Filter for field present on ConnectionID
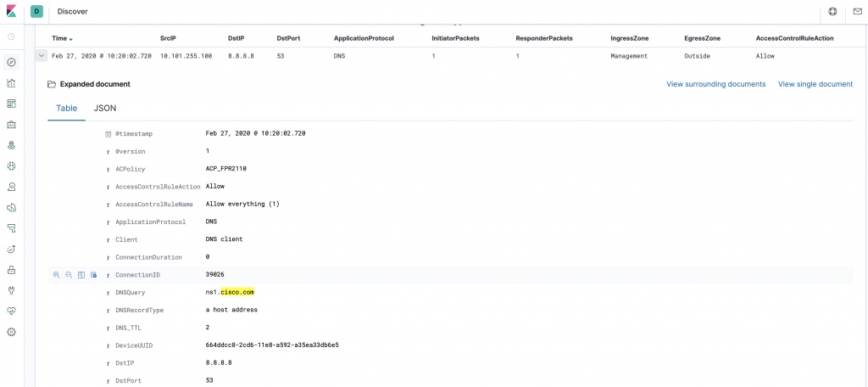The image size is (868, 387). (93, 275)
